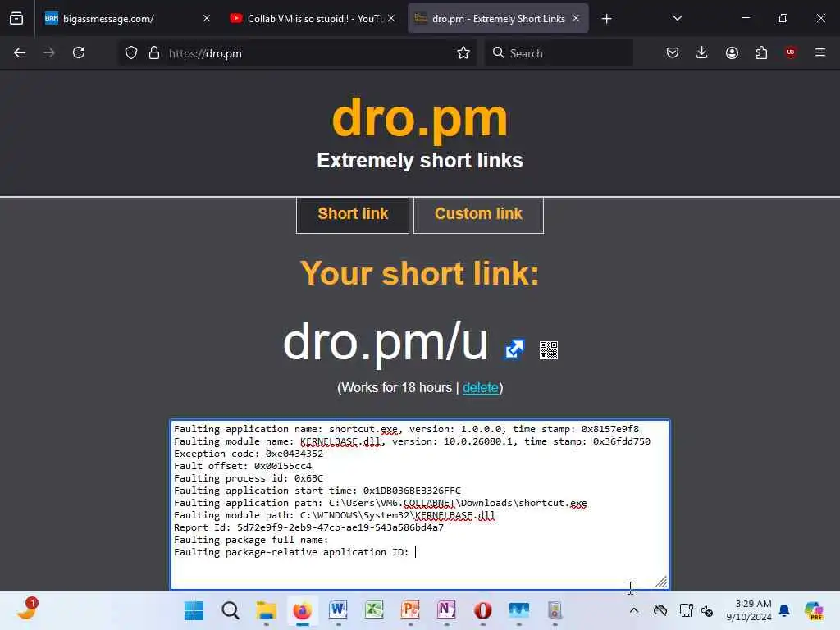This screenshot has width=840, height=630.
Task: Click into the browser Search box
Action: tap(559, 53)
